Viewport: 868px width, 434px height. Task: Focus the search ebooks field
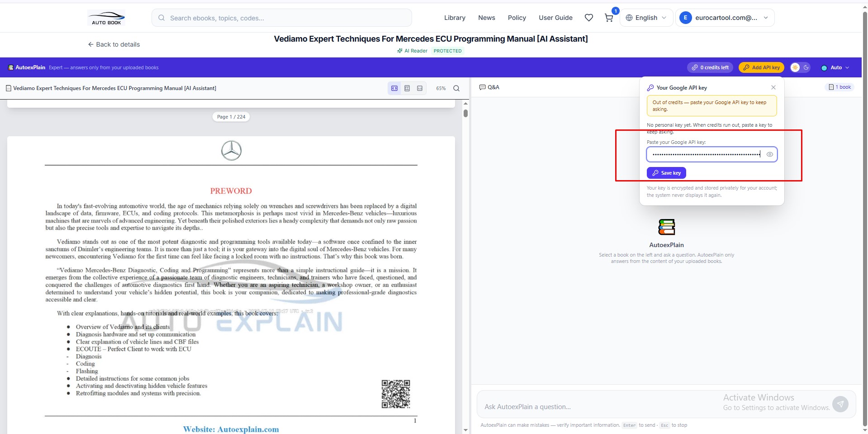coord(281,18)
